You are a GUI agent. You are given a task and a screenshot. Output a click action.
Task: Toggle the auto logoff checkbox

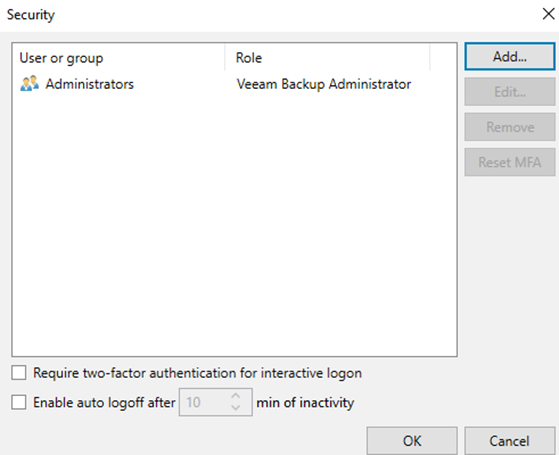[x=19, y=402]
